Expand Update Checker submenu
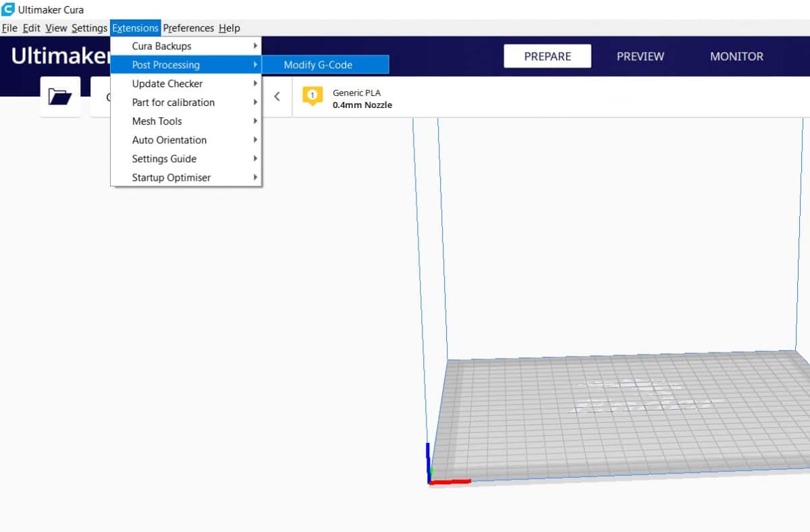 pyautogui.click(x=186, y=84)
